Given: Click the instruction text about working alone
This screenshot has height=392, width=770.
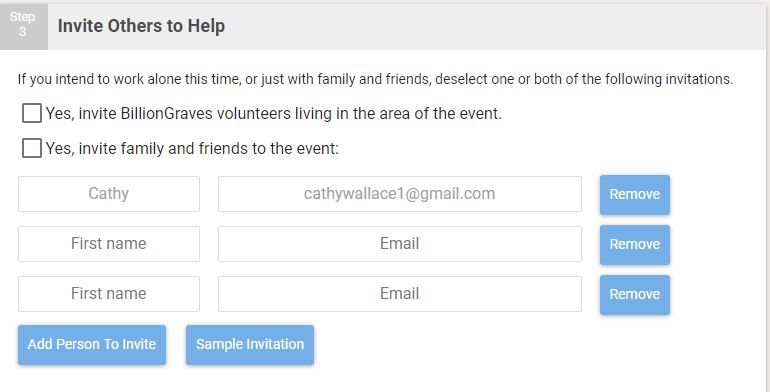Looking at the screenshot, I should click(375, 79).
